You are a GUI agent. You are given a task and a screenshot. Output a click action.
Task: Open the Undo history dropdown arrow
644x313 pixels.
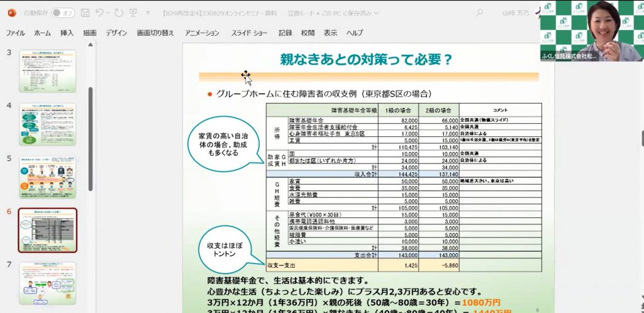click(x=108, y=13)
